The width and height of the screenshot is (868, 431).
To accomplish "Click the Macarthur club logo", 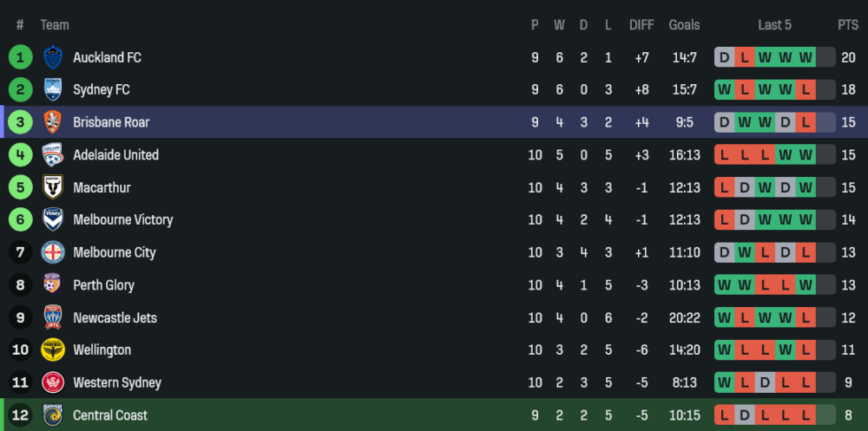I will click(x=53, y=187).
